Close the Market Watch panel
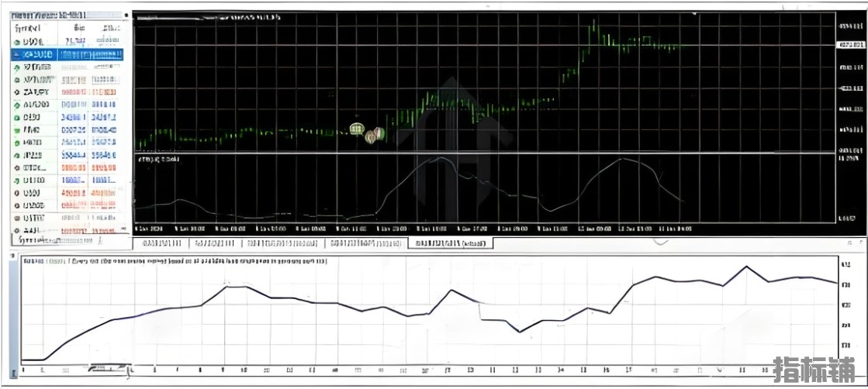The width and height of the screenshot is (868, 389). tap(126, 15)
